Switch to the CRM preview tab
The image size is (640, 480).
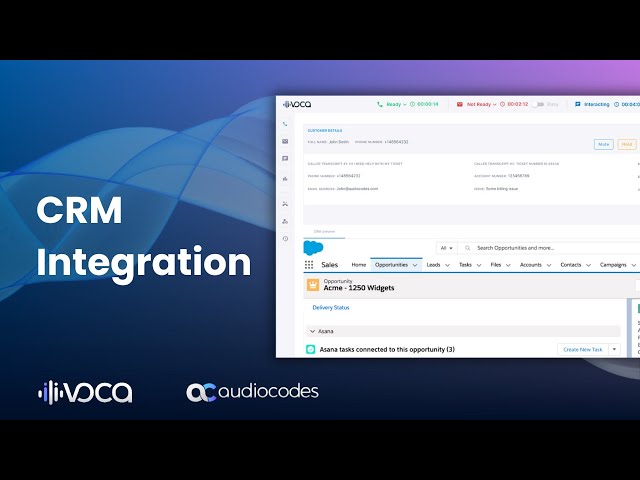[324, 231]
